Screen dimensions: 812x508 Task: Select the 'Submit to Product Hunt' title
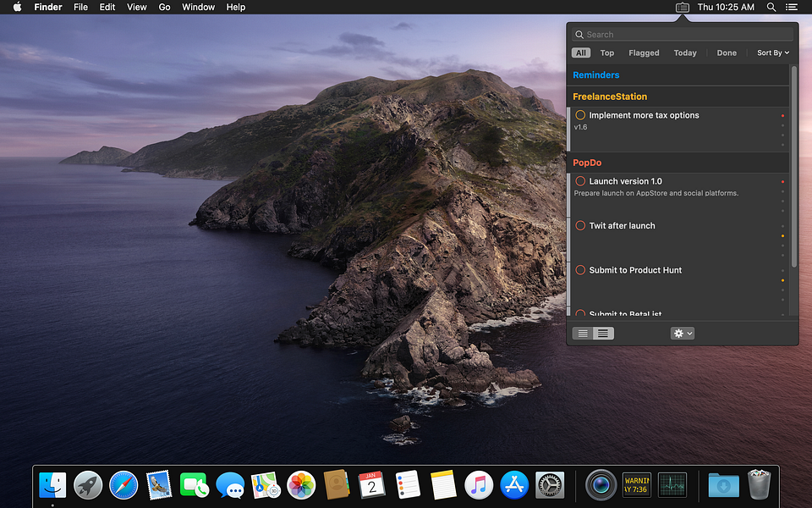pos(635,270)
